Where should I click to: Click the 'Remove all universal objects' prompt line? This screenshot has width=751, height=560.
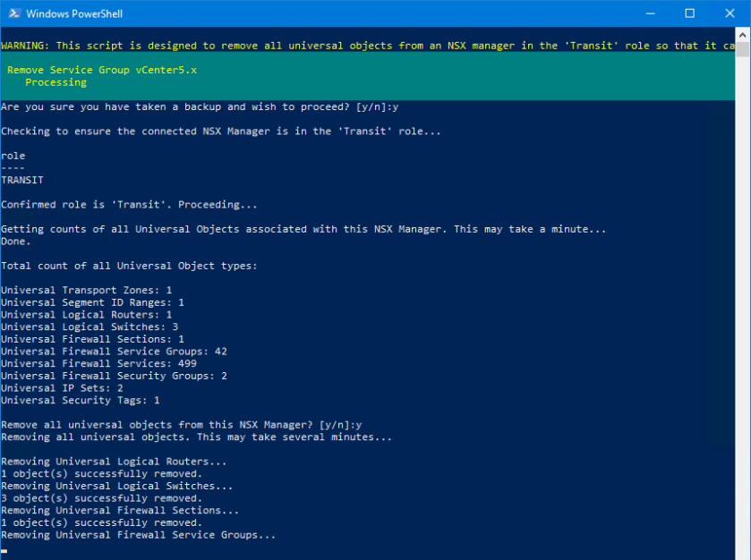tap(181, 425)
